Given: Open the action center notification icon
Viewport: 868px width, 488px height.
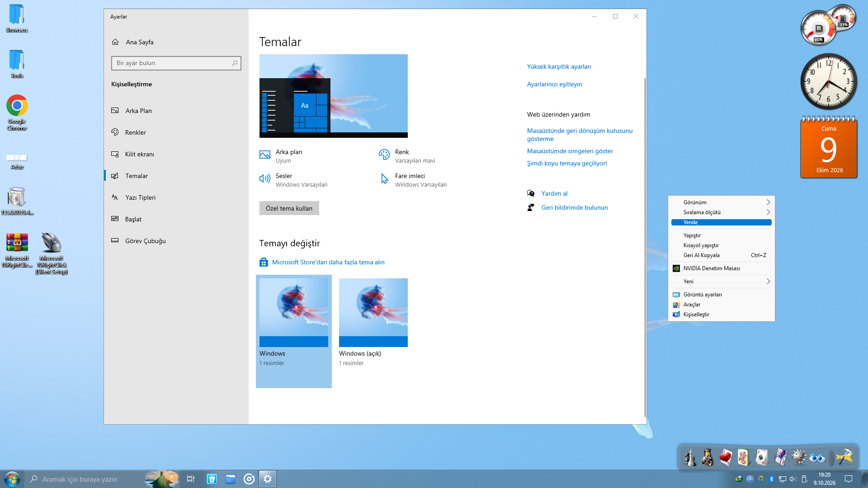Looking at the screenshot, I should (x=849, y=479).
